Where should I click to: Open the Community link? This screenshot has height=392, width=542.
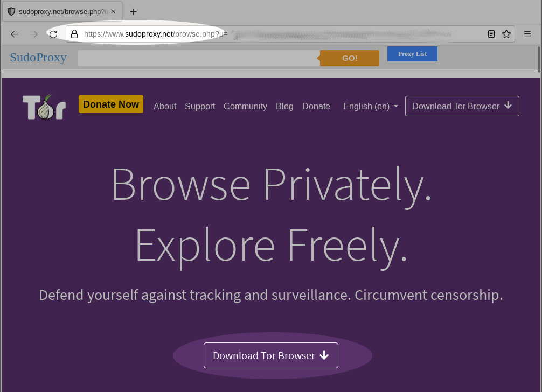[x=245, y=106]
